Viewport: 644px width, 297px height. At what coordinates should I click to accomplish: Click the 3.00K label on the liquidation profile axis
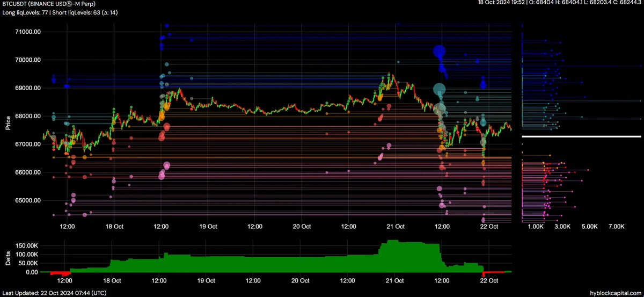click(x=563, y=227)
